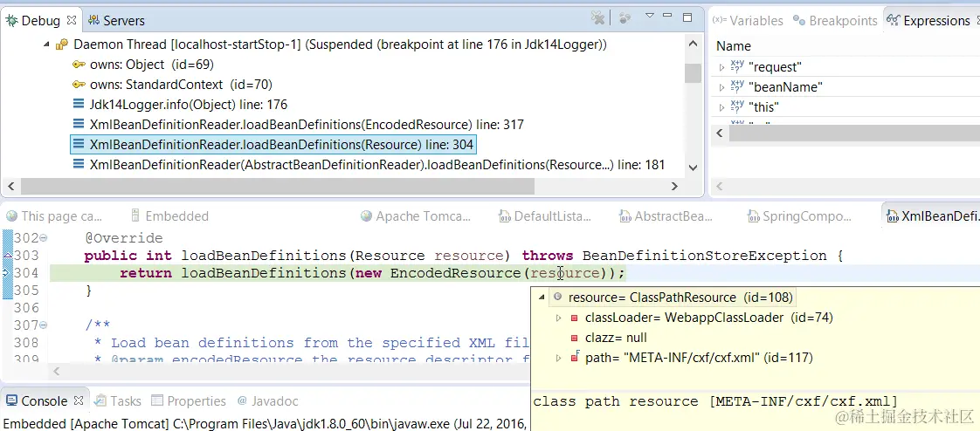Expressions view scroll left arrow

pyautogui.click(x=720, y=133)
